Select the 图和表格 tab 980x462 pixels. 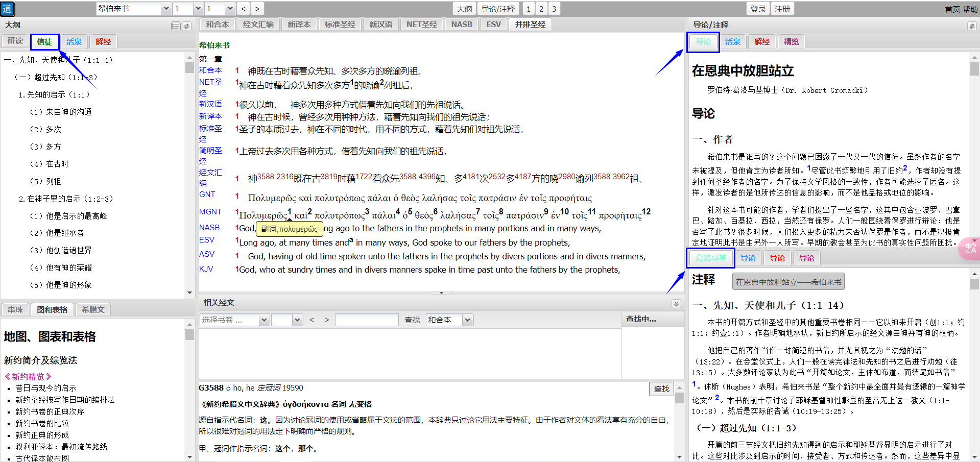(52, 309)
